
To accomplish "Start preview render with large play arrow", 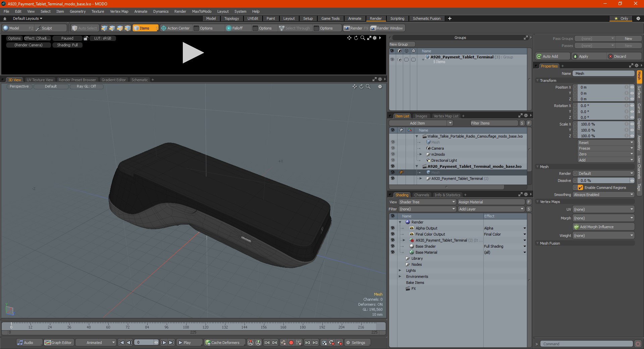I will pyautogui.click(x=193, y=53).
